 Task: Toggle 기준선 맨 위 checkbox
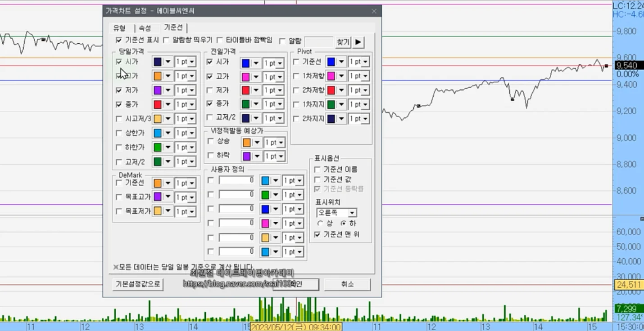tap(317, 234)
